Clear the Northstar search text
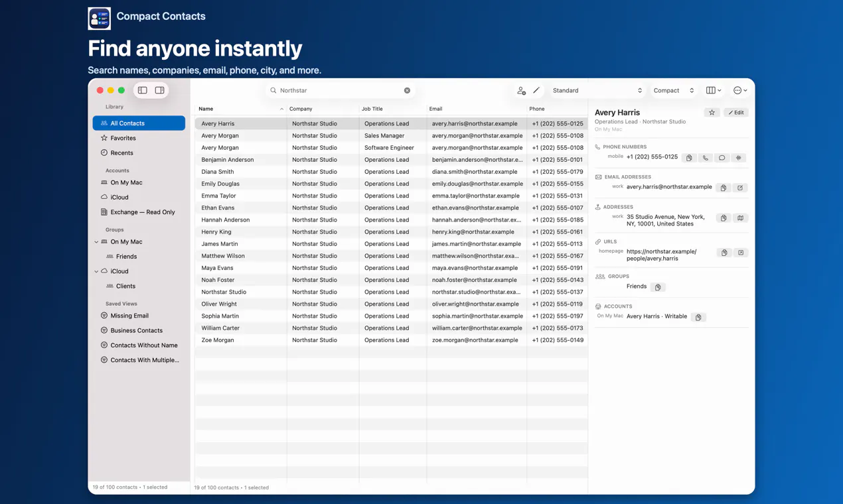This screenshot has width=843, height=504. (x=407, y=90)
